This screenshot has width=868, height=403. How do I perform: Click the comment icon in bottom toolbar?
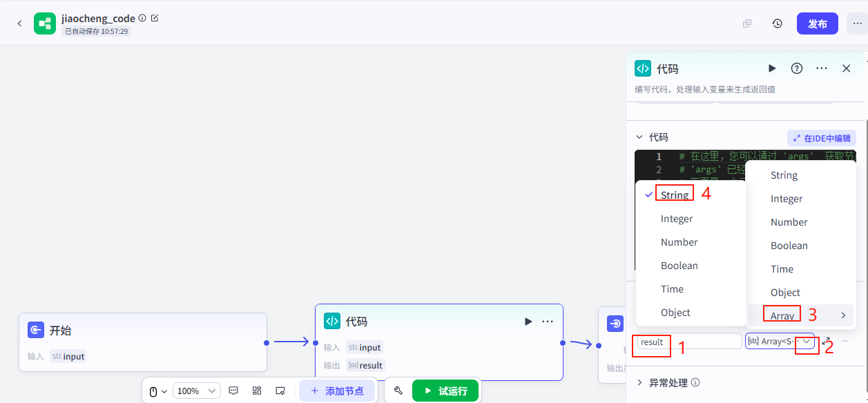click(233, 391)
